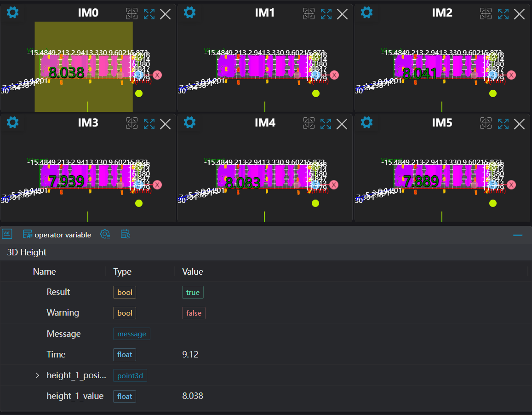Click the Value column header
The height and width of the screenshot is (415, 532).
(193, 271)
